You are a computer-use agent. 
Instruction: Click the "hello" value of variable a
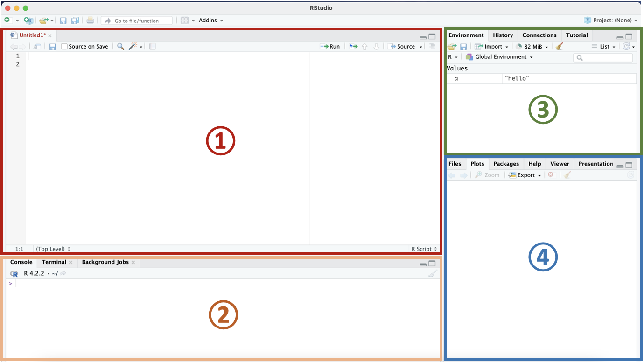point(517,78)
